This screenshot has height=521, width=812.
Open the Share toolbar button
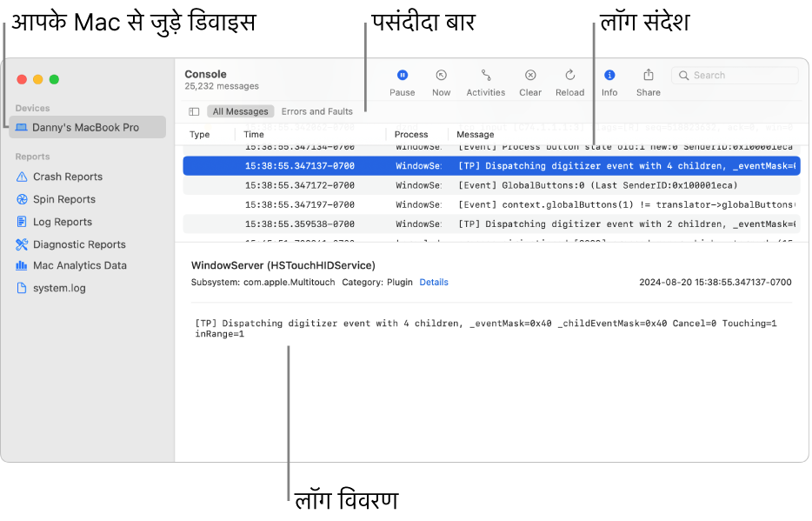(x=648, y=83)
